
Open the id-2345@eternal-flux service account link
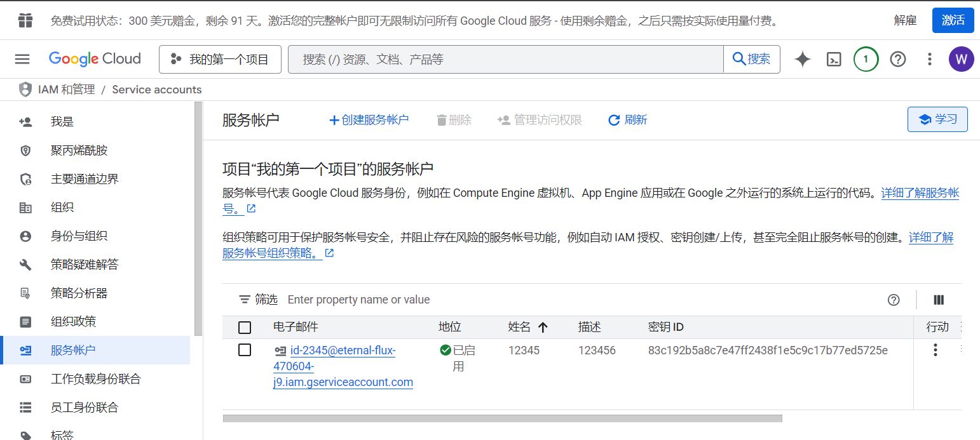343,366
